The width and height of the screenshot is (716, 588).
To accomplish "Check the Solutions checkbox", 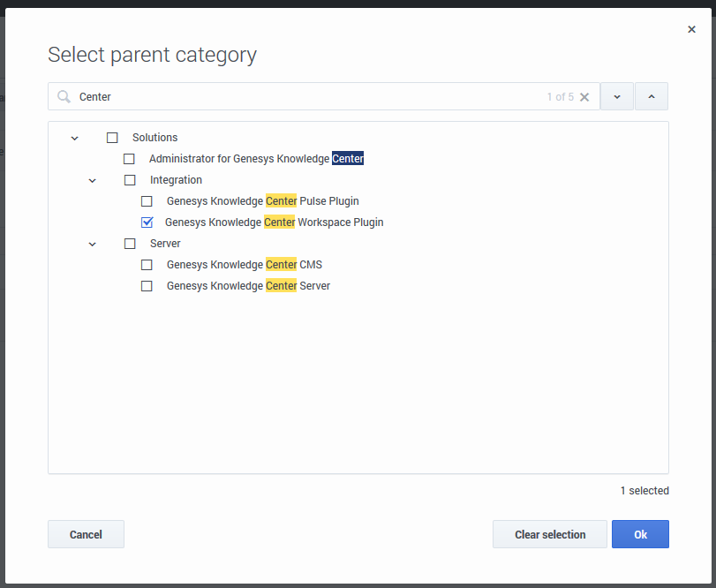I will [112, 138].
